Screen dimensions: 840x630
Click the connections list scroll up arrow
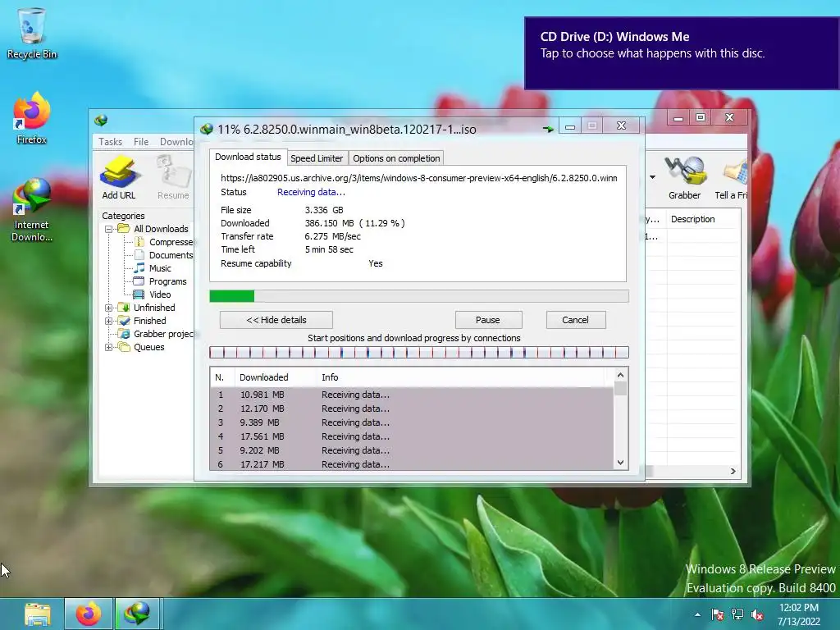[x=620, y=375]
